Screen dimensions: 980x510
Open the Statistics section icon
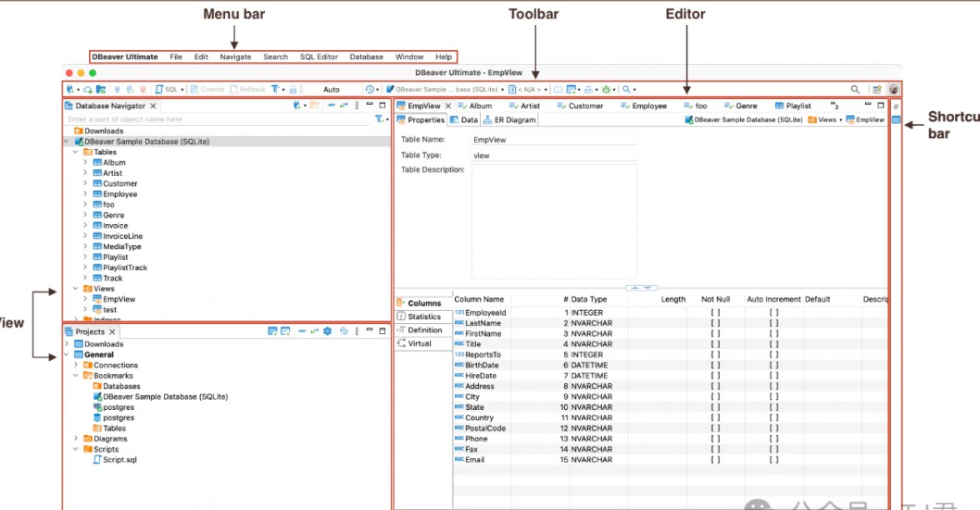tap(401, 317)
